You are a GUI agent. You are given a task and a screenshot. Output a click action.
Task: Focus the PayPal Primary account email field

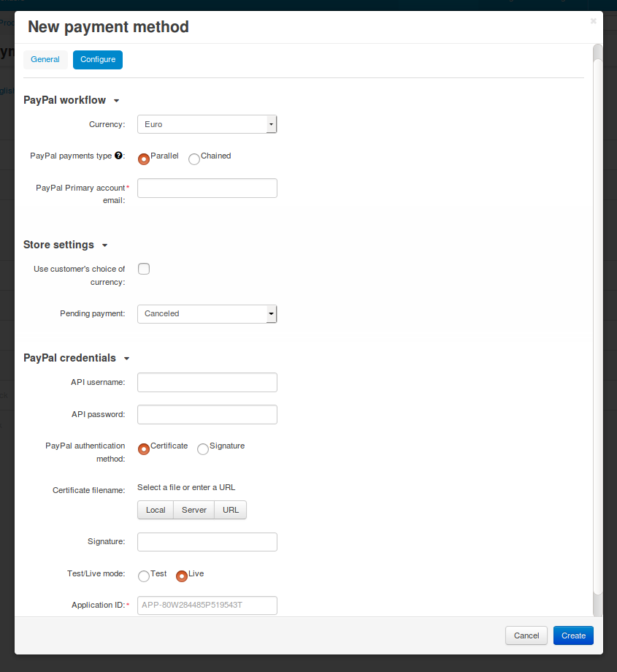[207, 188]
